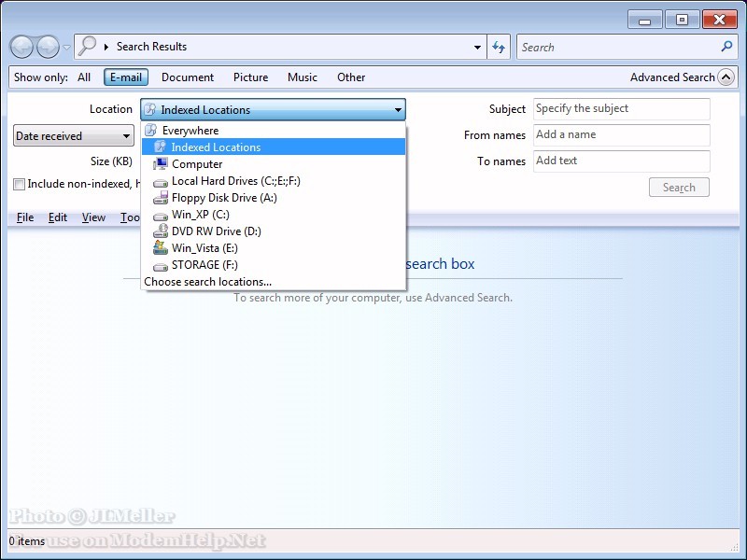Select Win_Vista (E:) drive entry
Image resolution: width=747 pixels, height=560 pixels.
(204, 248)
